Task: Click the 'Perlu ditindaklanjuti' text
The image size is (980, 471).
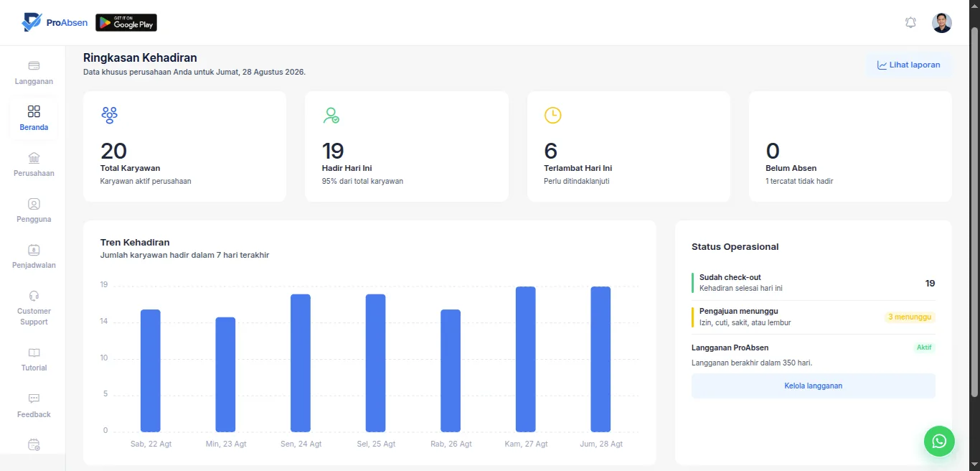Action: point(576,181)
